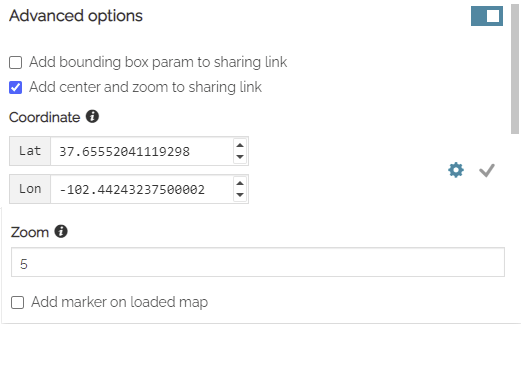
Task: Click the Coordinate info icon
Action: [x=92, y=117]
